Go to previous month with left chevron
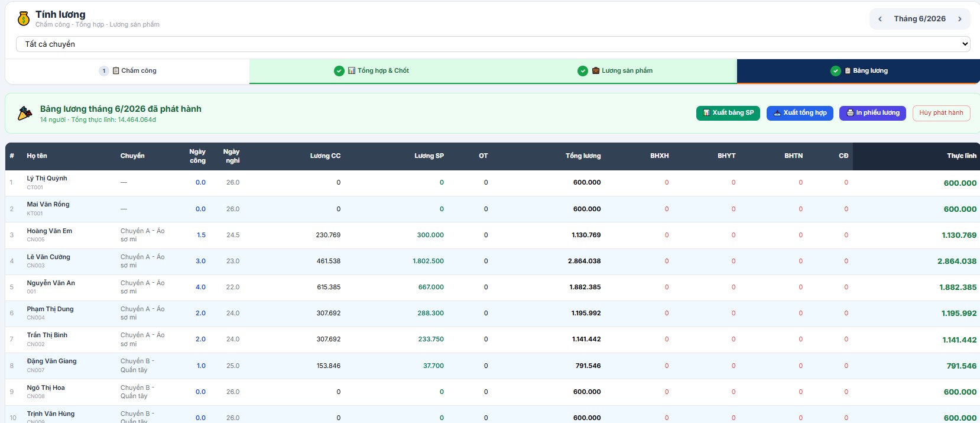This screenshot has height=423, width=980. (x=880, y=19)
